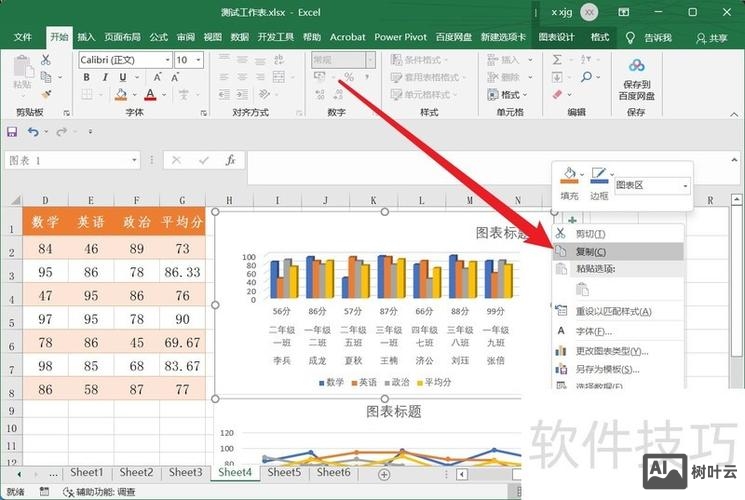Click the sheet tabs ellipsis button
Viewport: 745px width, 500px height.
click(x=54, y=474)
